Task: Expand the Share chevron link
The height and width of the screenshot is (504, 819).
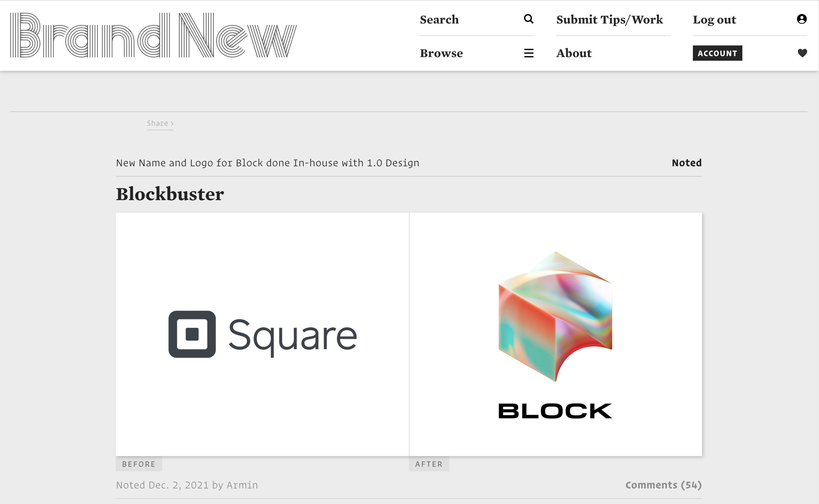Action: pos(160,123)
